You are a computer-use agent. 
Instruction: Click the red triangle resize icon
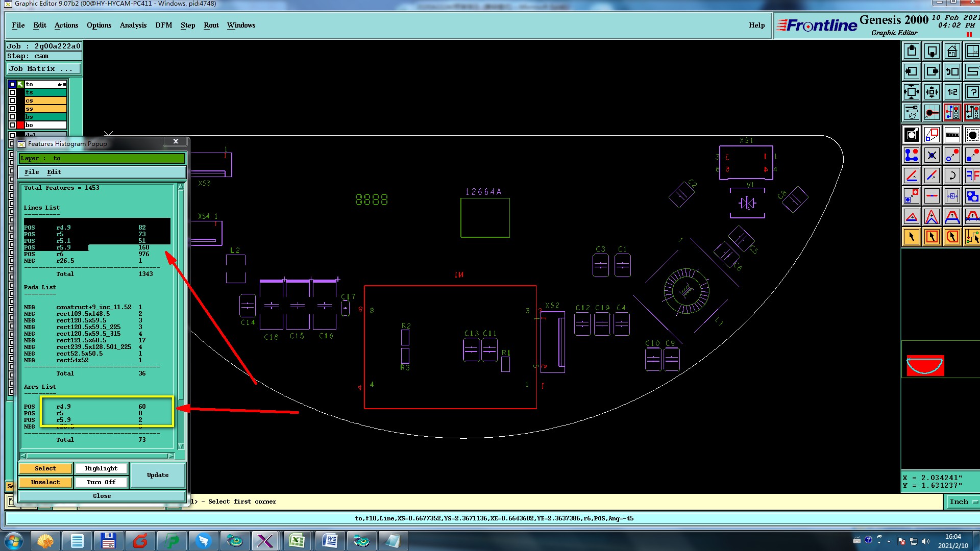tap(912, 216)
